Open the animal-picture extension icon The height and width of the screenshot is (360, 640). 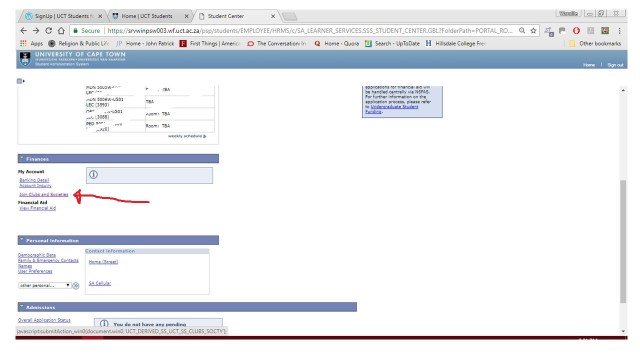[x=605, y=31]
